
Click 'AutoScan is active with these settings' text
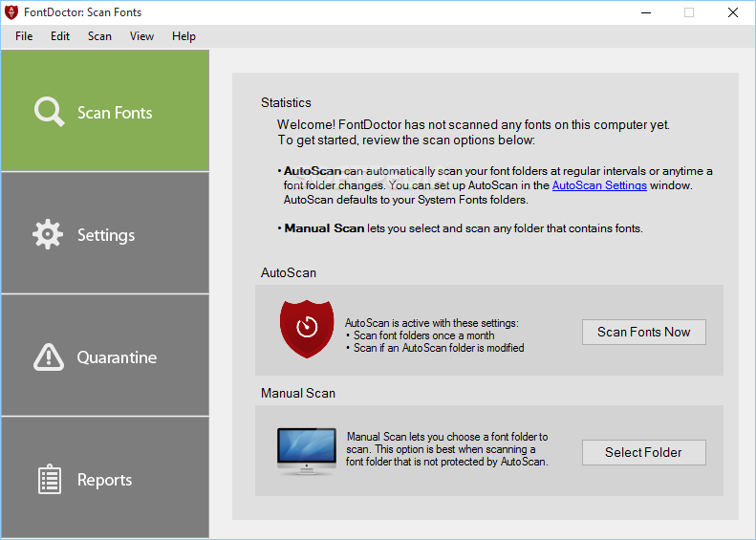[431, 323]
